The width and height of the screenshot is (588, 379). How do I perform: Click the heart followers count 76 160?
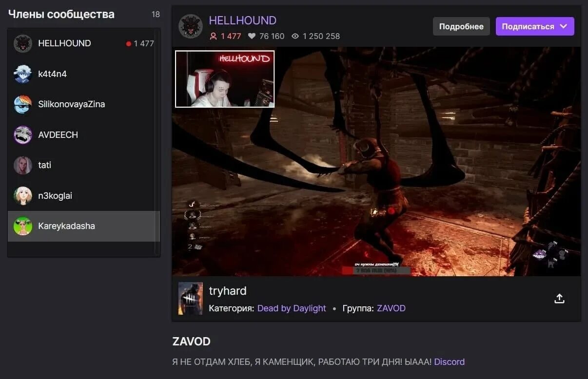266,36
